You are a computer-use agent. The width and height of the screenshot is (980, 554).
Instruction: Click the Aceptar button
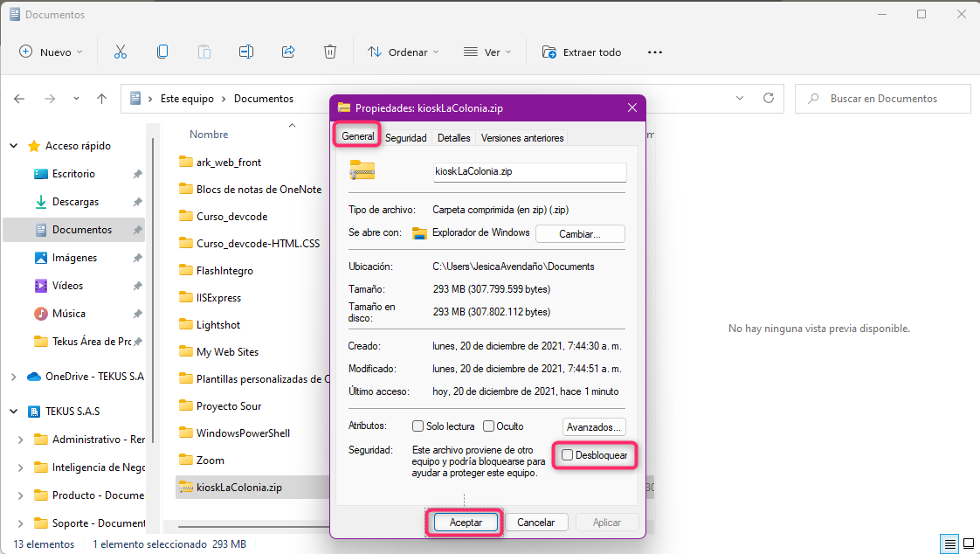pos(466,523)
